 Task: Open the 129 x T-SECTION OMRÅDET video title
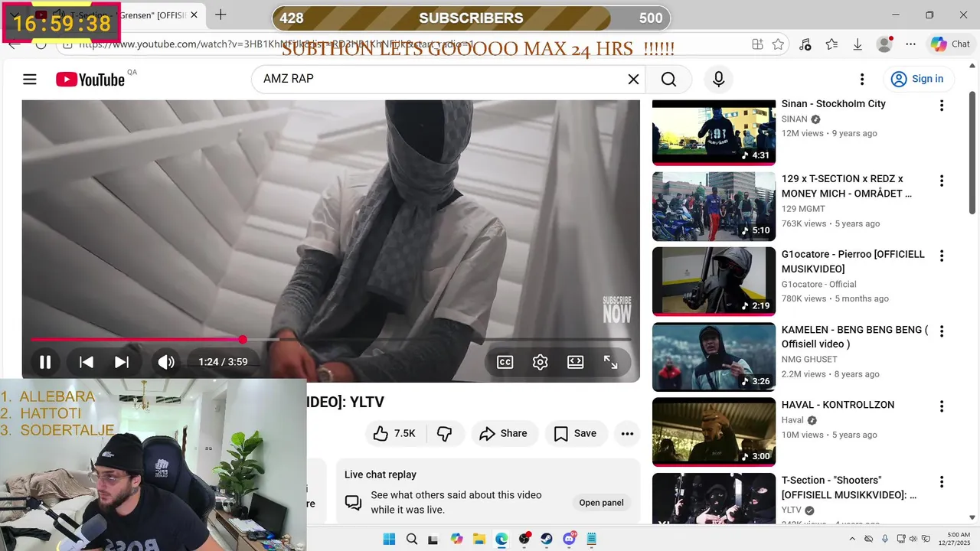[847, 186]
